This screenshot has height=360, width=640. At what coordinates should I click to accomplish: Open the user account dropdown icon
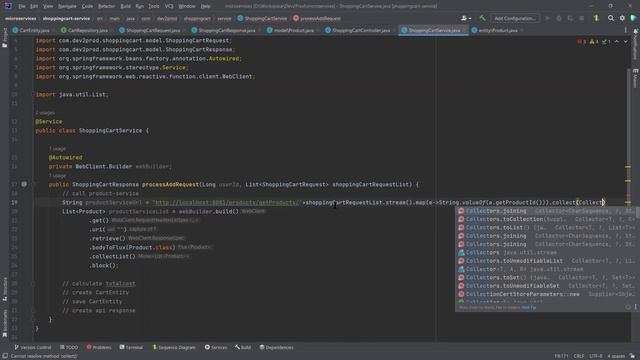[465, 18]
